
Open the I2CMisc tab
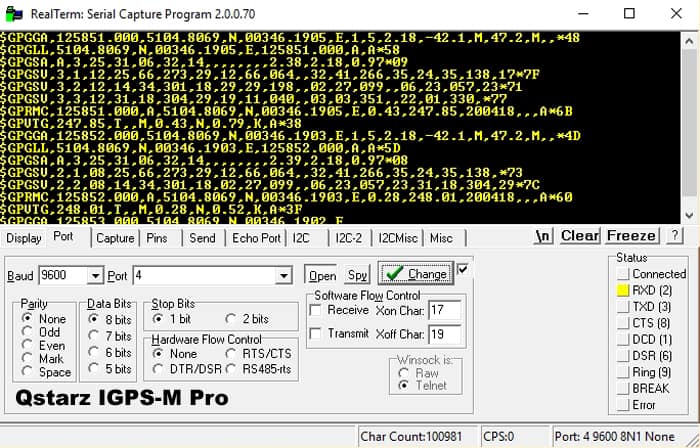(x=398, y=238)
